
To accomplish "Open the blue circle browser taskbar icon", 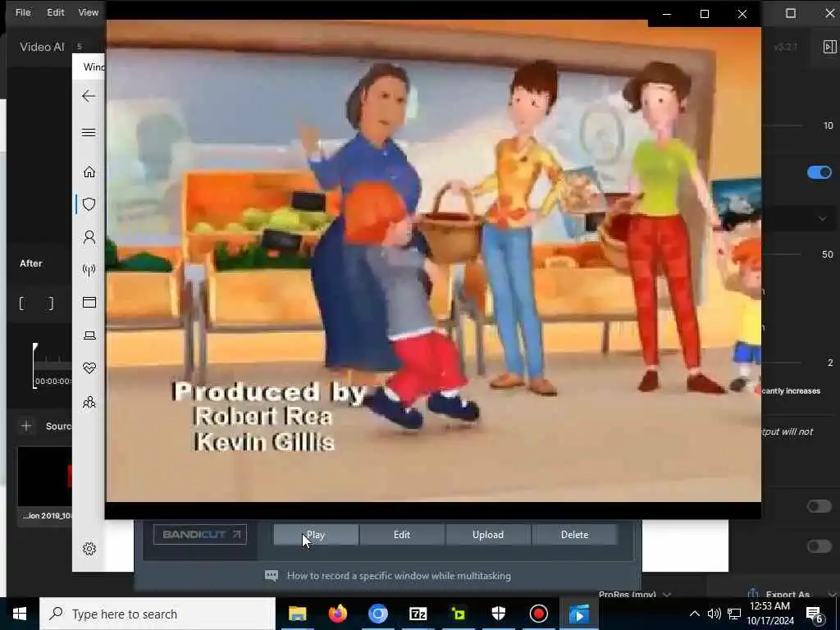I will (377, 614).
